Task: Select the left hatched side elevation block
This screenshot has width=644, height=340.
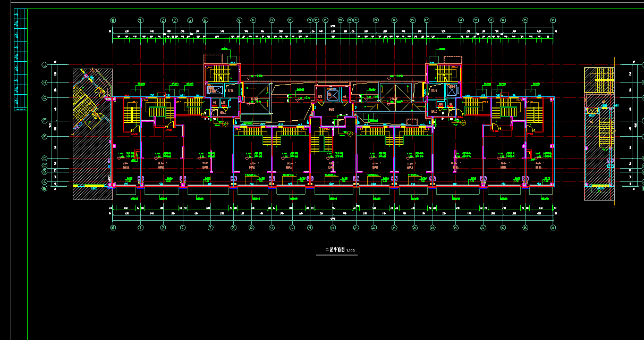Action: coord(92,133)
